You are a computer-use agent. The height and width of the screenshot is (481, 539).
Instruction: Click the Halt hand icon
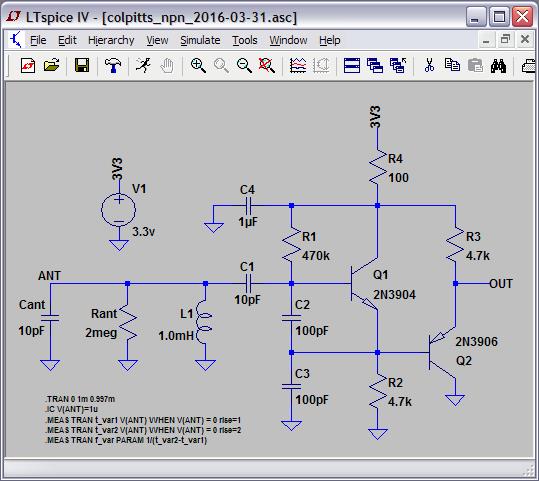click(167, 65)
